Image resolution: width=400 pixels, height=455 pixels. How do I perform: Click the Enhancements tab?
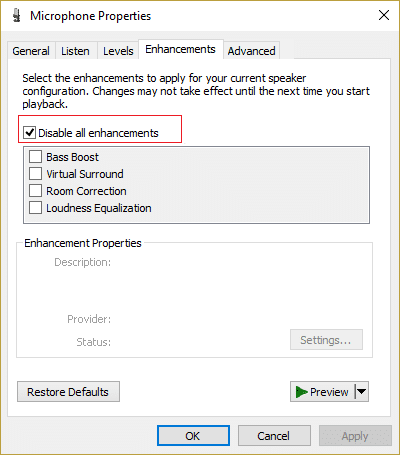(180, 49)
